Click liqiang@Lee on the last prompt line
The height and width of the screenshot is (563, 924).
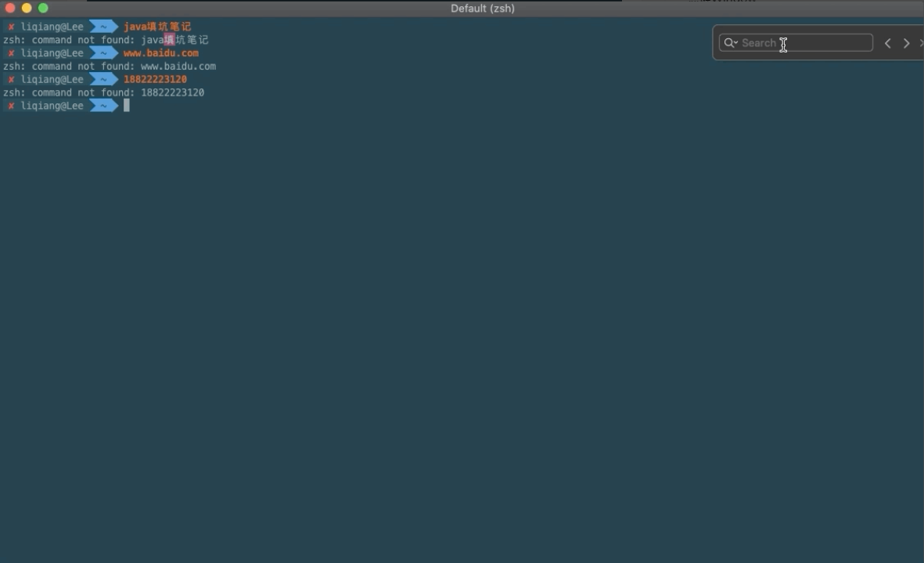click(52, 106)
